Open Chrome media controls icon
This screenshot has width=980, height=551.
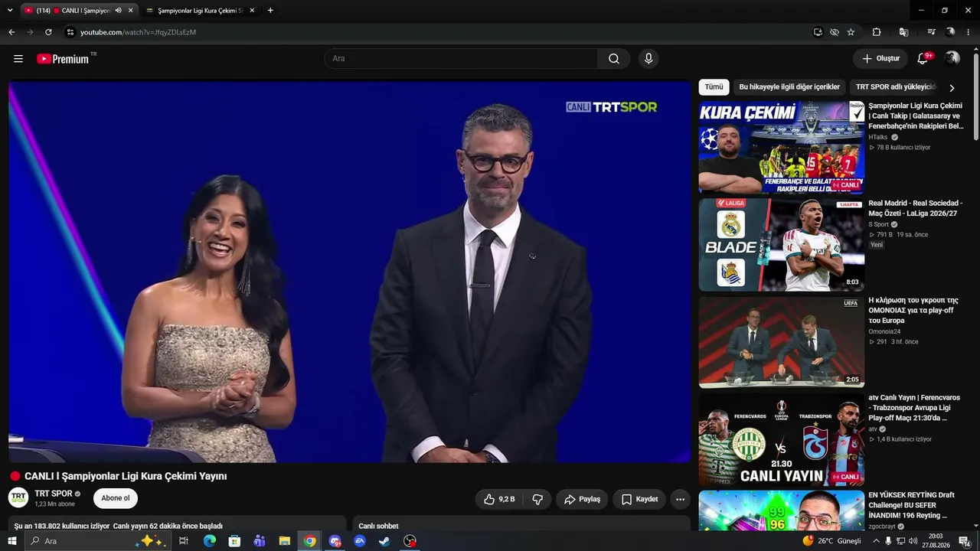(931, 32)
